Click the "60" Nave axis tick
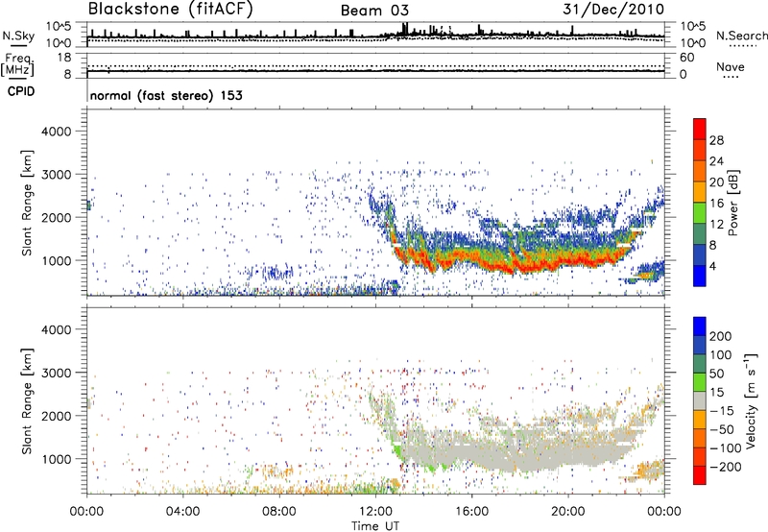The image size is (768, 532). (x=687, y=58)
